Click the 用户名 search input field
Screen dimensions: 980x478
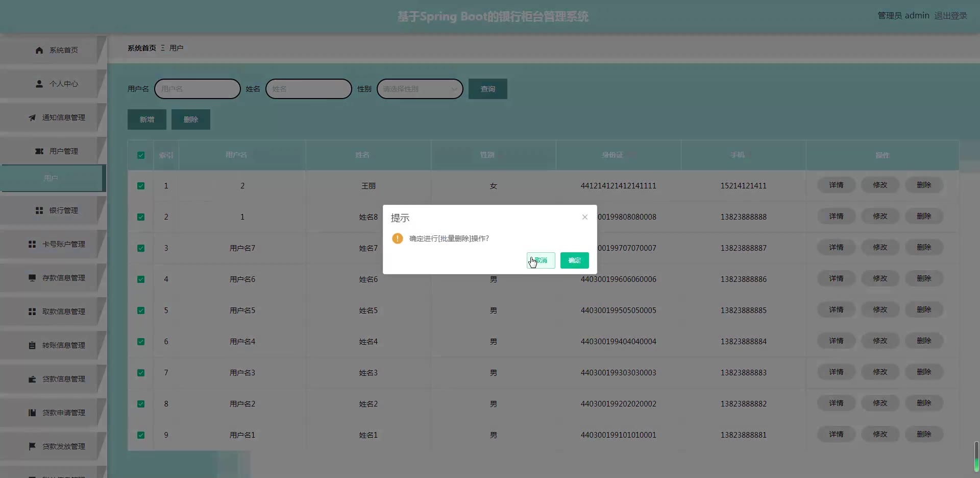198,89
